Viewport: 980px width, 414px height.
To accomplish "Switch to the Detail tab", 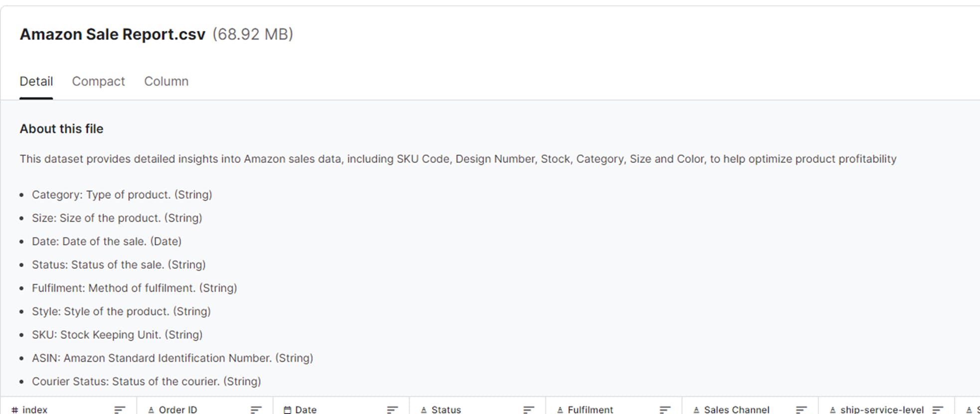I will pyautogui.click(x=36, y=81).
